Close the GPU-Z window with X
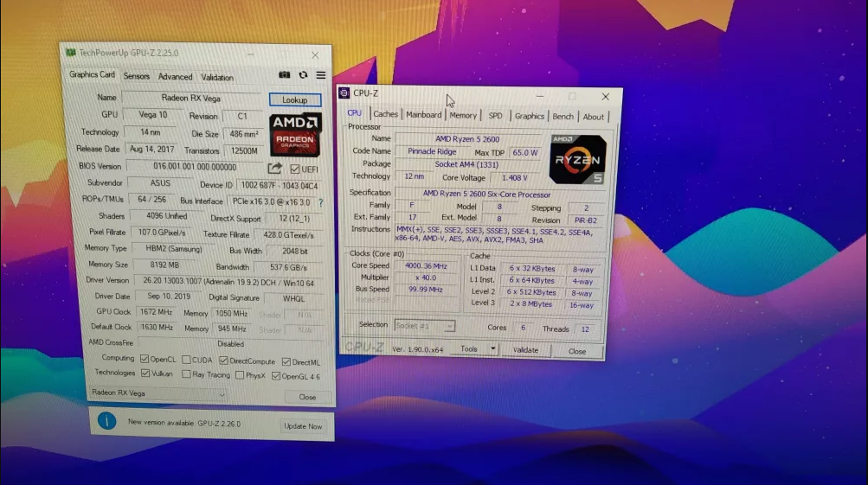 (x=315, y=55)
